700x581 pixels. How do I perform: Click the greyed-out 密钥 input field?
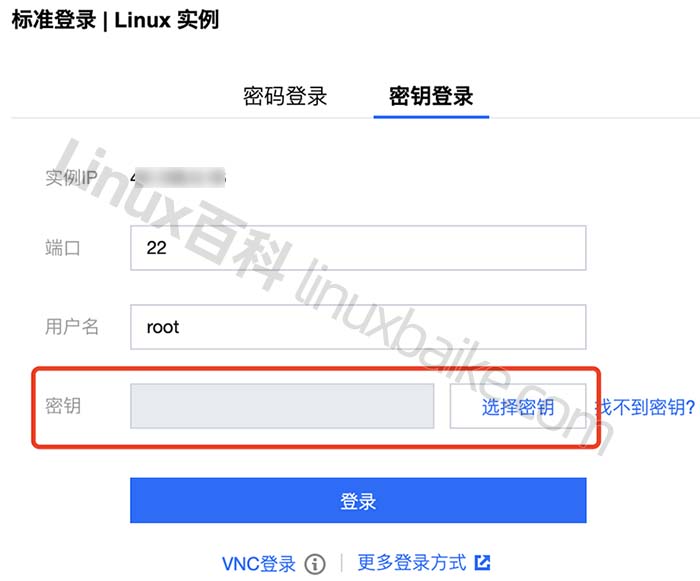point(282,406)
